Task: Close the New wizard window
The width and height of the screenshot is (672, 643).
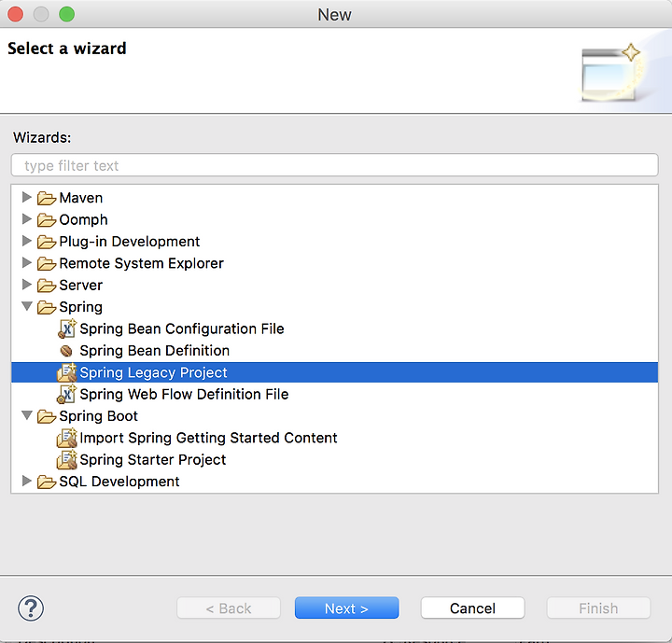Action: click(x=16, y=14)
